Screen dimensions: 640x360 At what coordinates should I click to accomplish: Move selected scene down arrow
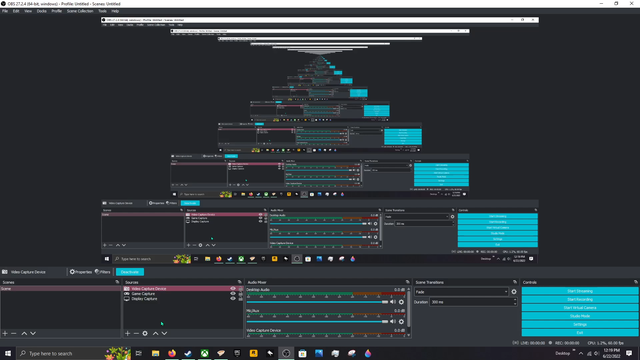coord(33,333)
